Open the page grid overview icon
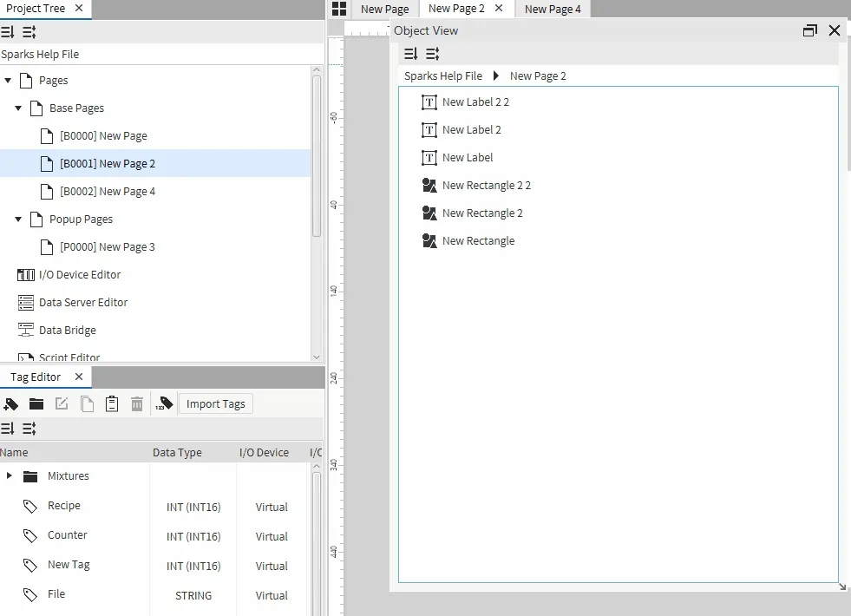 coord(339,9)
